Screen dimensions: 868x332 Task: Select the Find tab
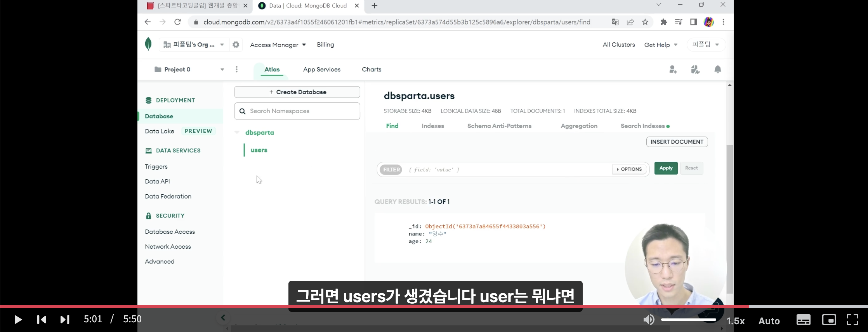point(392,126)
